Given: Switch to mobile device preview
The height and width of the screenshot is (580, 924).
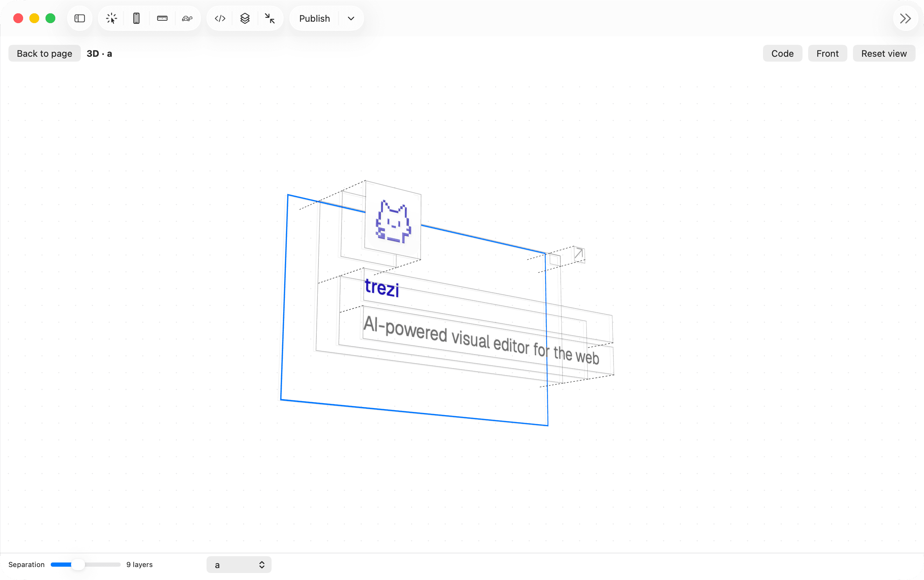Looking at the screenshot, I should (136, 19).
